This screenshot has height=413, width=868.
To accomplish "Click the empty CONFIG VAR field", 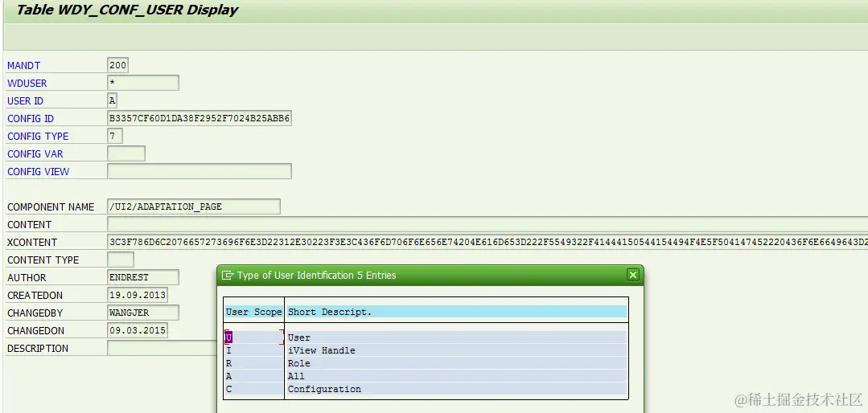I will point(126,153).
